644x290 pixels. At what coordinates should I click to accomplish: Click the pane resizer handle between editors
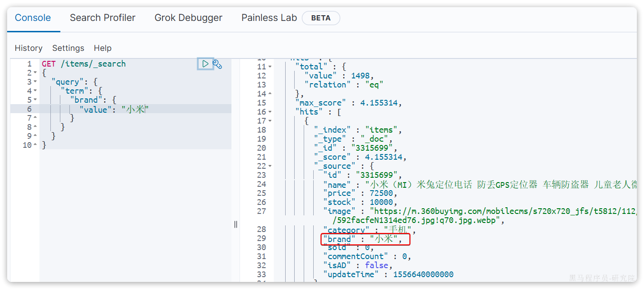pos(236,224)
